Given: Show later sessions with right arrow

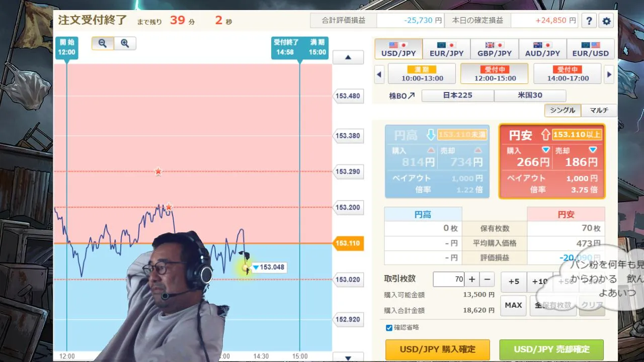Looking at the screenshot, I should pos(609,75).
